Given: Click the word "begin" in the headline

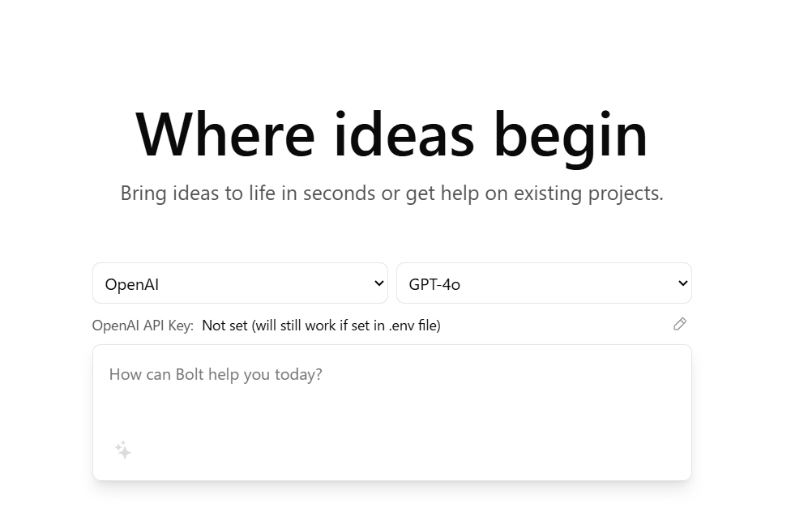Looking at the screenshot, I should tap(571, 134).
